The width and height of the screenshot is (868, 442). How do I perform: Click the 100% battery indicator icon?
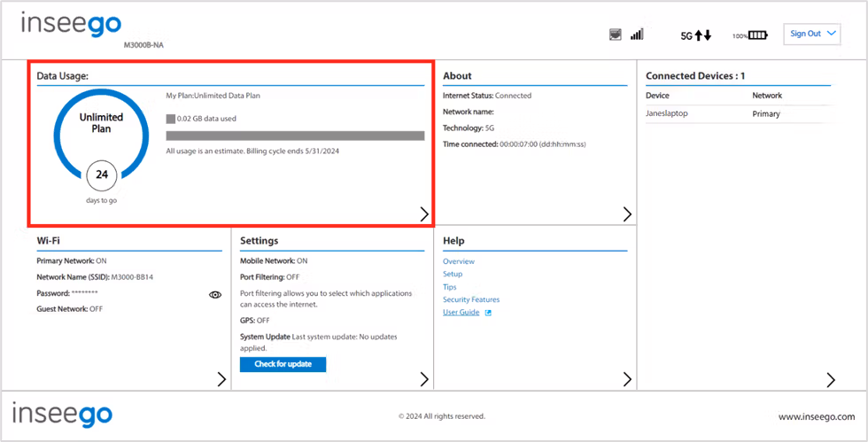pos(750,35)
